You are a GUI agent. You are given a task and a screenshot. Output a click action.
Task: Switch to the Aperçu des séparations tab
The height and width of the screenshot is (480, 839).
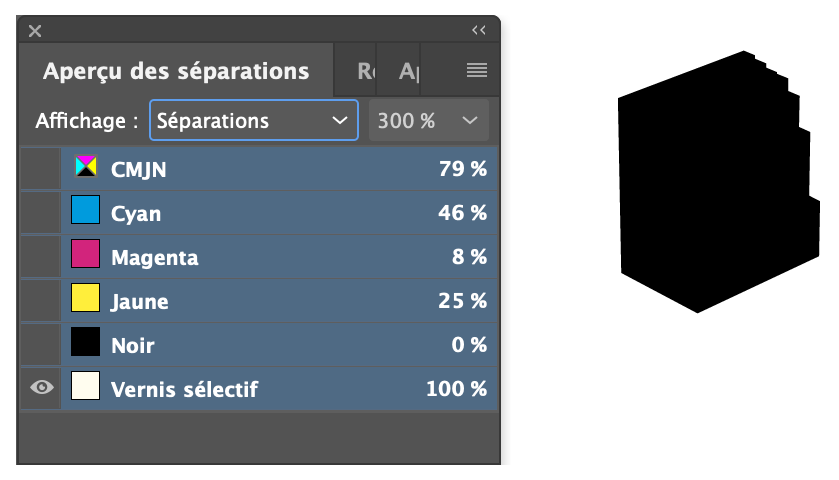175,71
